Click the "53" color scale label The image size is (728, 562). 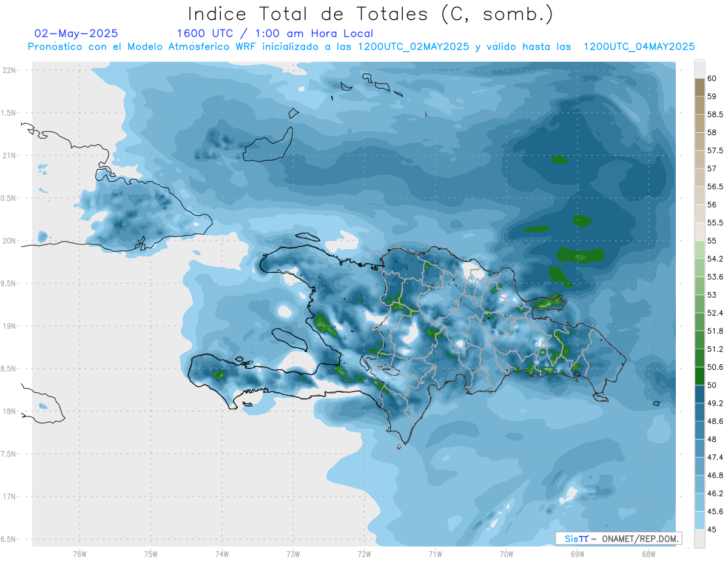[712, 295]
